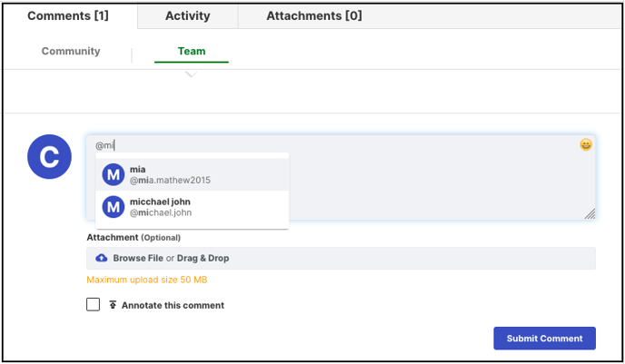Choose micchael john from mention suggestions
The width and height of the screenshot is (625, 364).
(x=192, y=207)
